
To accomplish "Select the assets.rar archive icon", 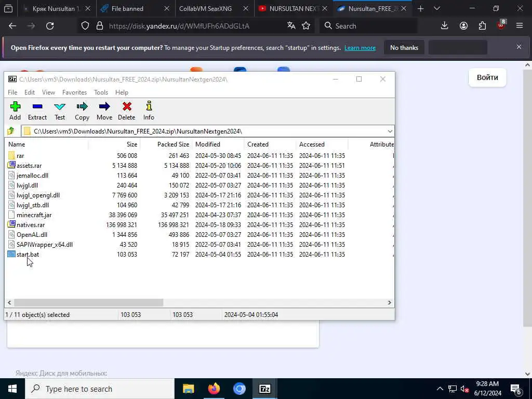I will pyautogui.click(x=11, y=165).
